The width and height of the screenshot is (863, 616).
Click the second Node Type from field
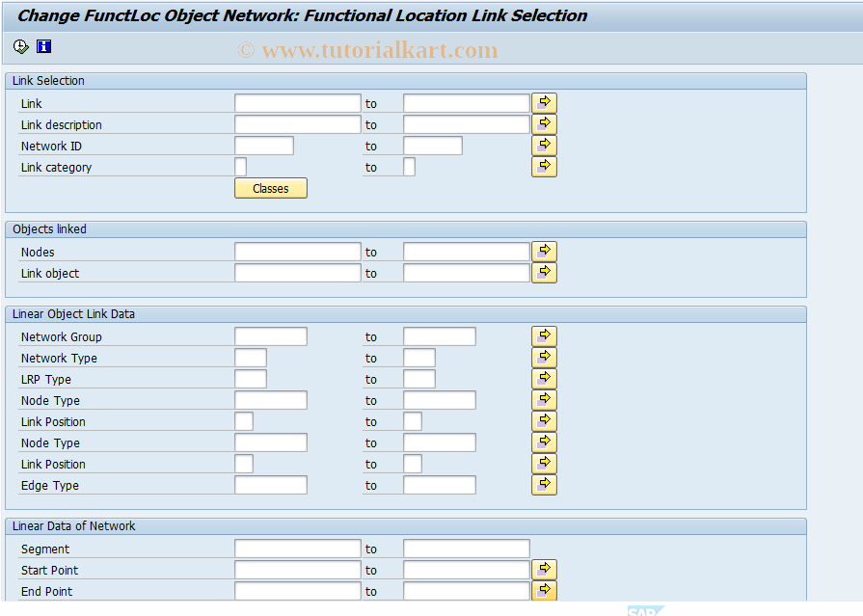pyautogui.click(x=271, y=442)
